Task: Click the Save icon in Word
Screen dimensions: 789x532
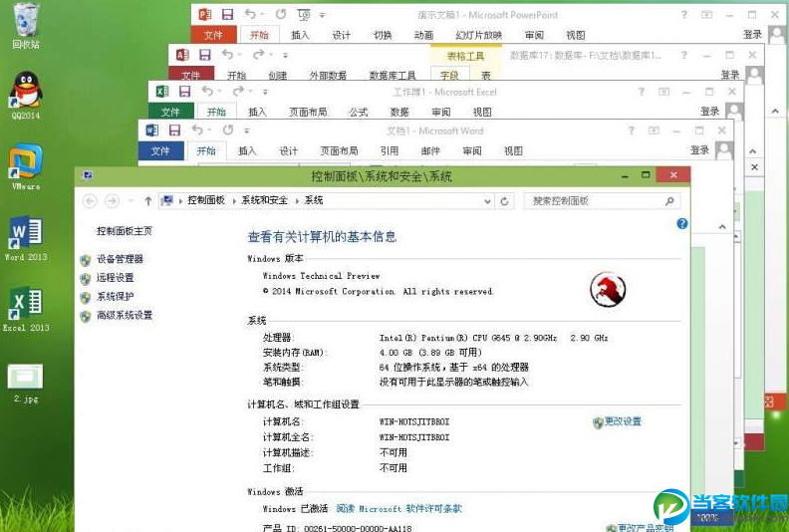Action: 174,131
